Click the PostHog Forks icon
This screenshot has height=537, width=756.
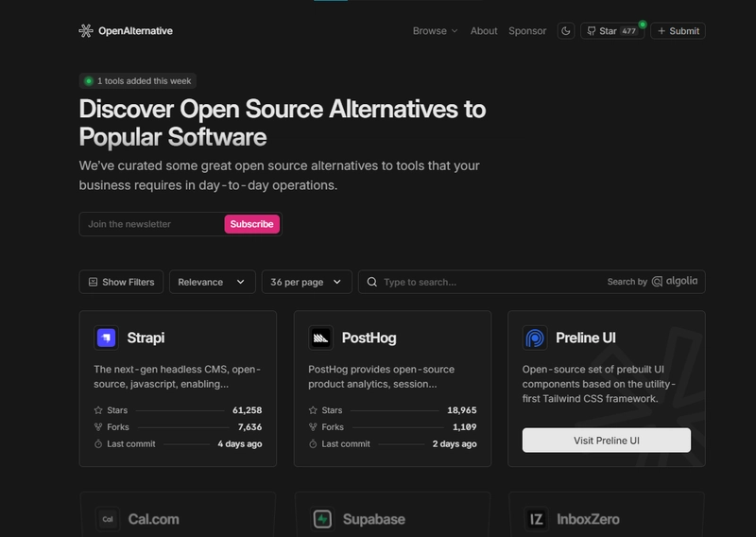click(313, 427)
